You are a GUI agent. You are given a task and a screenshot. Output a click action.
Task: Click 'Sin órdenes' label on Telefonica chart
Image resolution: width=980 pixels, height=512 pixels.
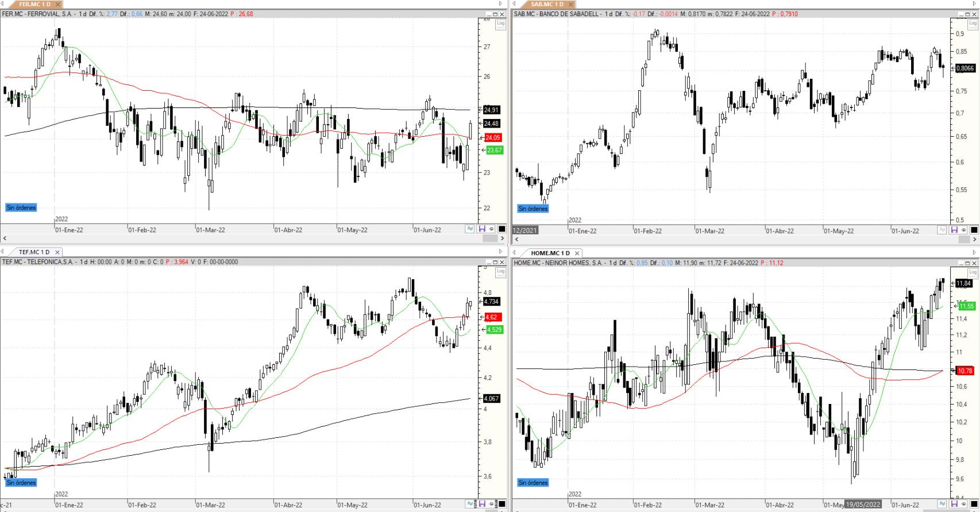[21, 483]
